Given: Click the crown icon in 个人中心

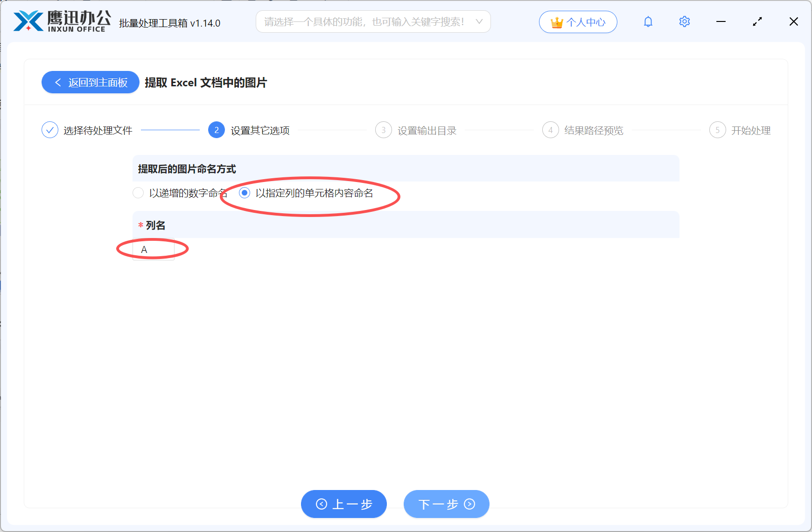Looking at the screenshot, I should (556, 21).
